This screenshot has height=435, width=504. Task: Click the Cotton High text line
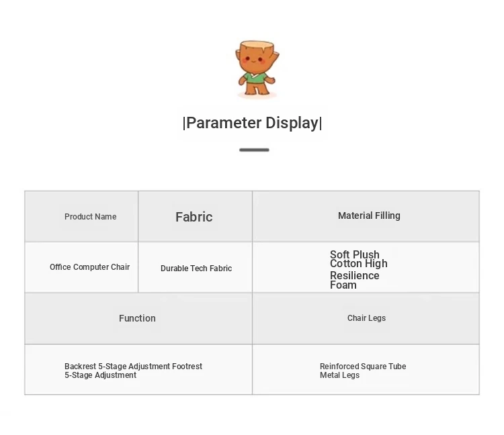click(359, 264)
